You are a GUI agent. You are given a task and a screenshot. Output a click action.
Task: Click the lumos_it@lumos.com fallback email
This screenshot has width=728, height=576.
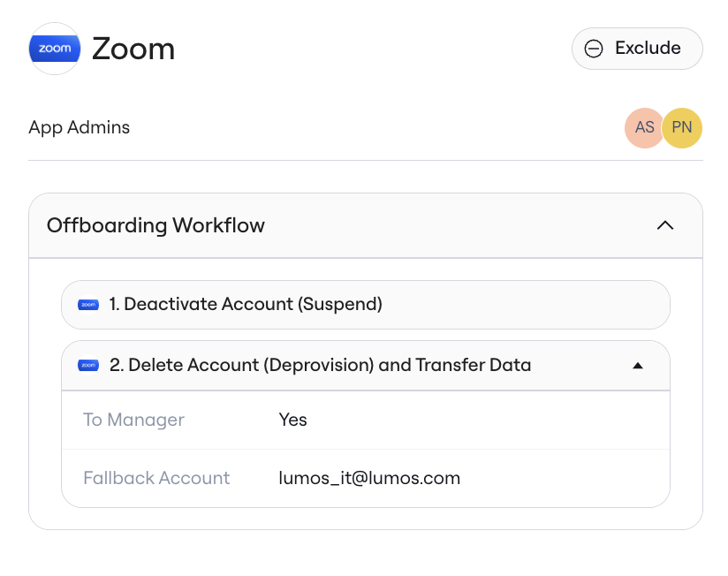tap(369, 478)
